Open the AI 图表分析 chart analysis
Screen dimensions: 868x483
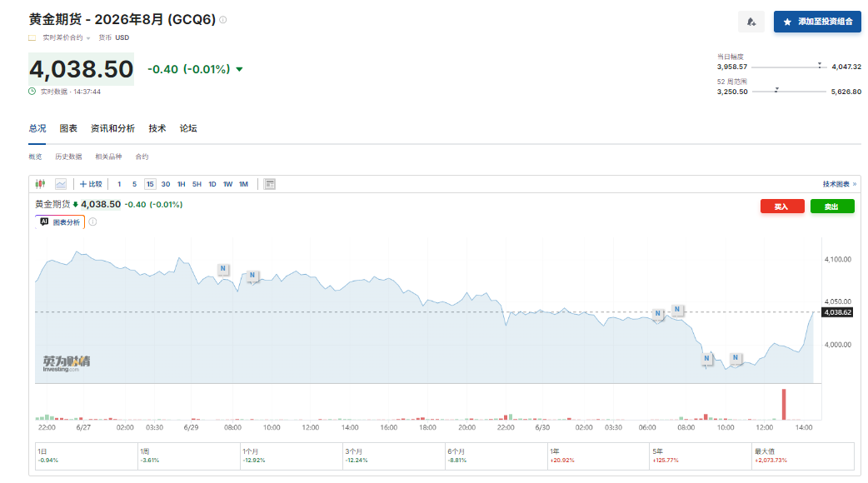(x=60, y=222)
